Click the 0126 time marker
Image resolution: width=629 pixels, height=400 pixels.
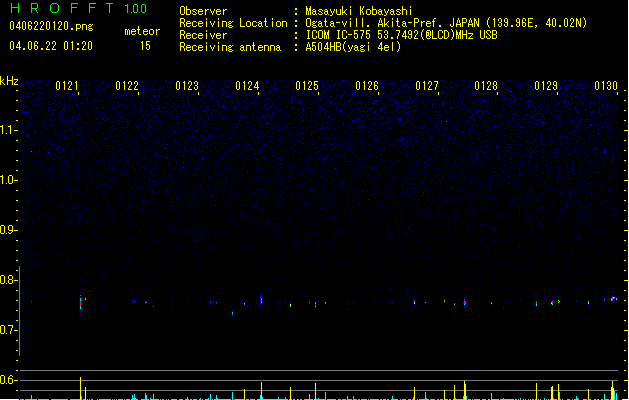[x=367, y=86]
